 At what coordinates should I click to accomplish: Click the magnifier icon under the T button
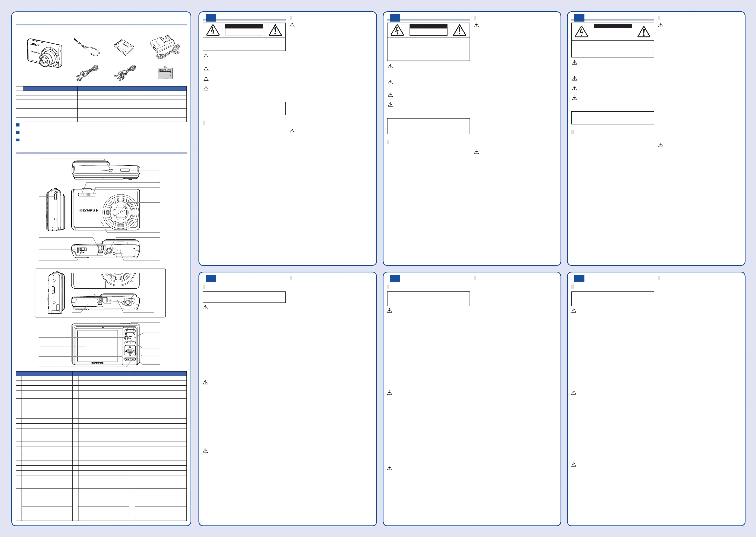pos(134,334)
